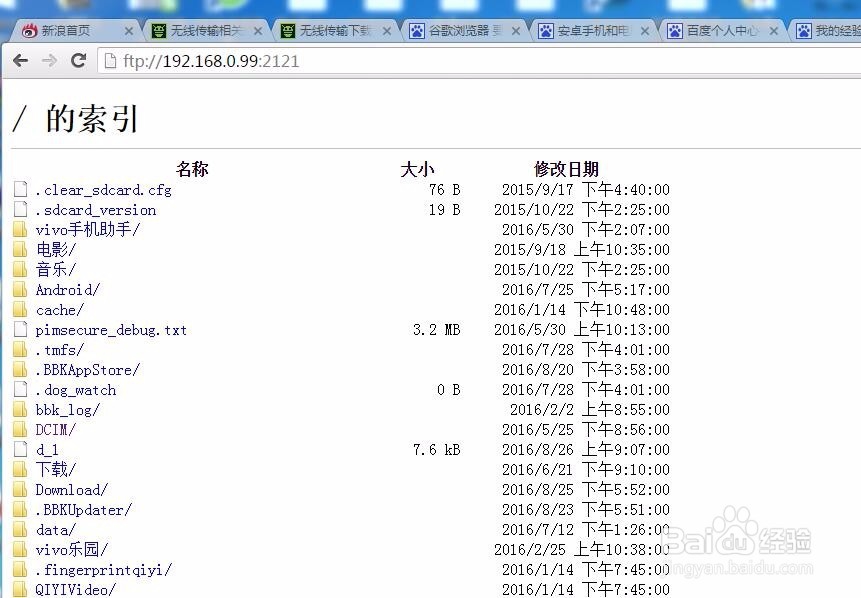Image resolution: width=861 pixels, height=598 pixels.
Task: Click the forward navigation arrow icon
Action: click(x=50, y=61)
